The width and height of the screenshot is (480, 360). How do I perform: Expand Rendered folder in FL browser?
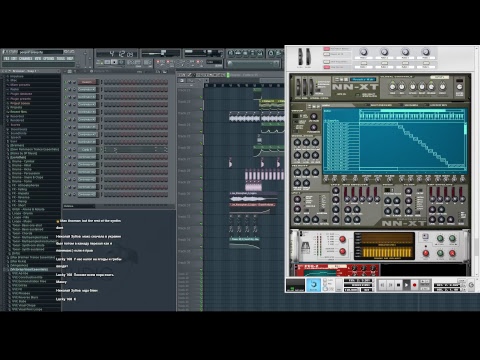pyautogui.click(x=17, y=120)
